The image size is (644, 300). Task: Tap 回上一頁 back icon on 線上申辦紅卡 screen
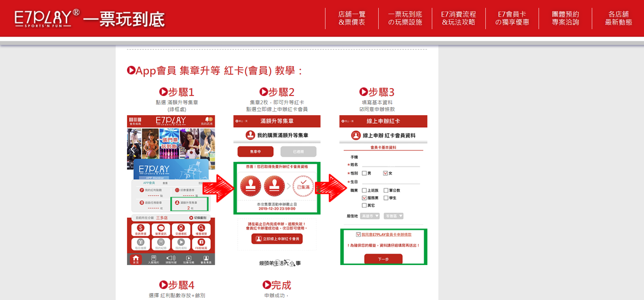(347, 121)
